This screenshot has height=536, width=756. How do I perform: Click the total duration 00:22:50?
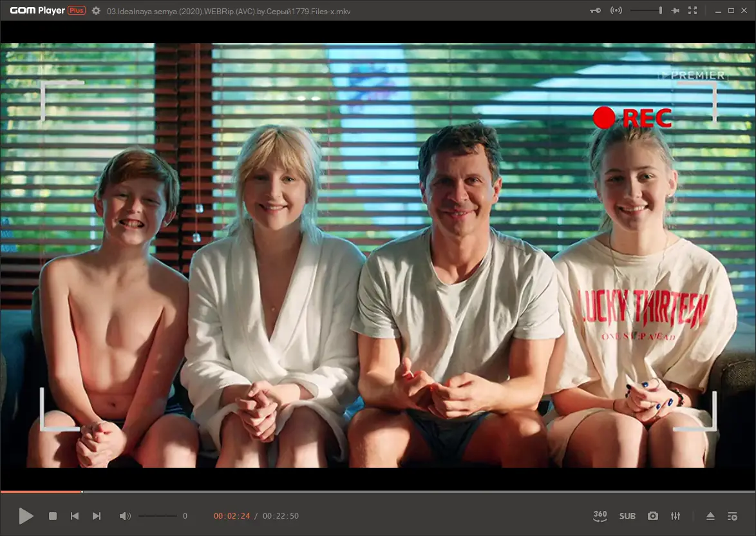[281, 516]
